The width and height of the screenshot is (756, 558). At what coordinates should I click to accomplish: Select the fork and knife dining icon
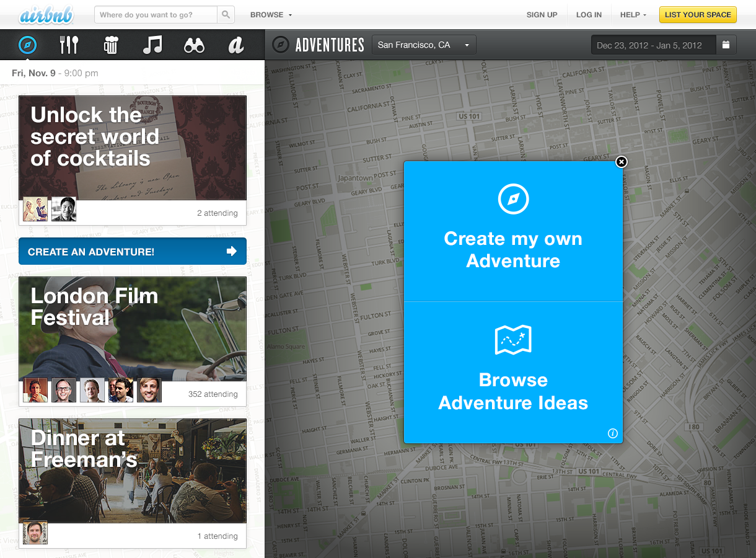[69, 45]
